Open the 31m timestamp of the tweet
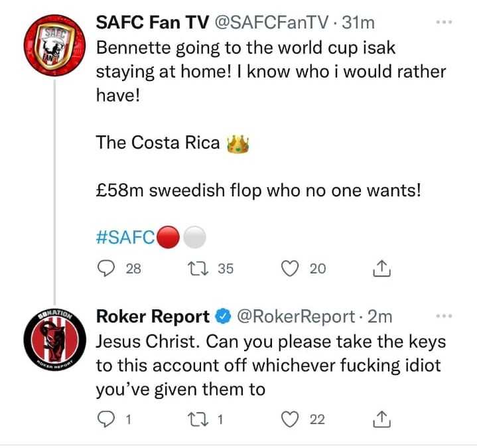 coord(358,23)
